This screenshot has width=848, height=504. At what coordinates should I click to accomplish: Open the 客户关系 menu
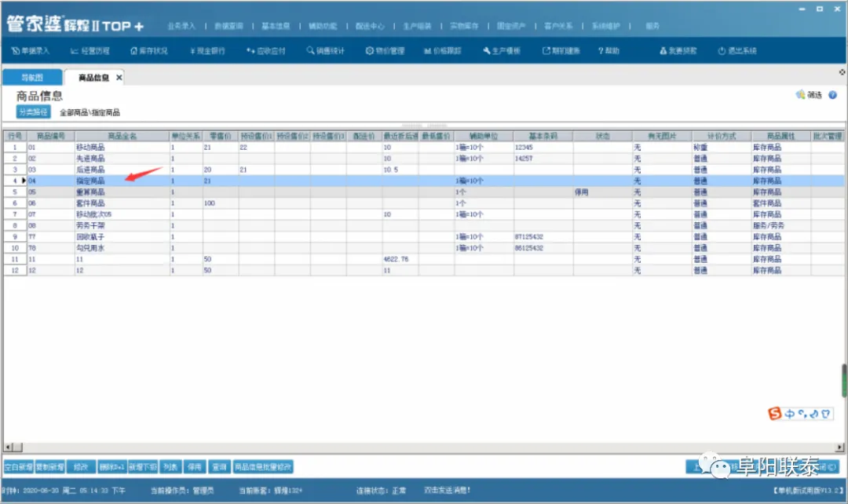point(558,26)
